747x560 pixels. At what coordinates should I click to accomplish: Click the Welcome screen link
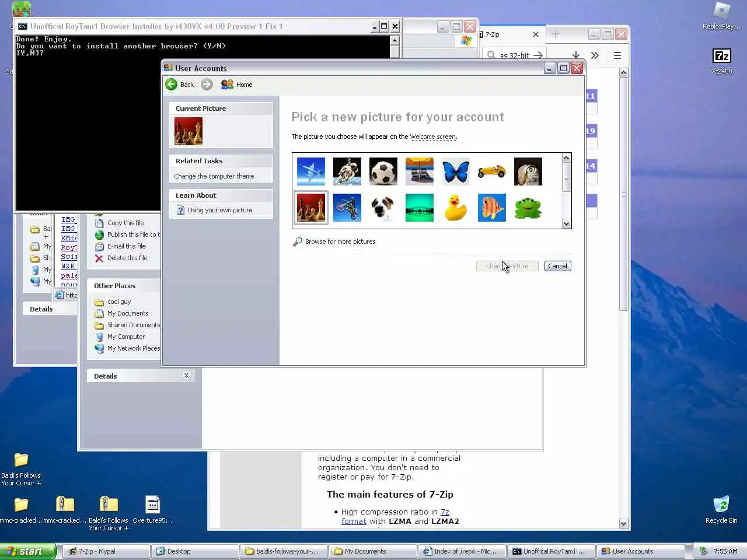point(432,136)
